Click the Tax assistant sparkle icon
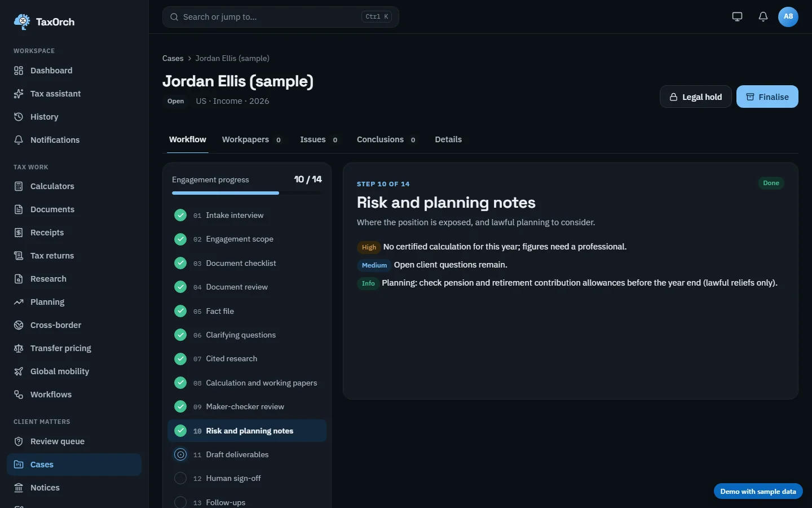This screenshot has width=812, height=508. (19, 94)
